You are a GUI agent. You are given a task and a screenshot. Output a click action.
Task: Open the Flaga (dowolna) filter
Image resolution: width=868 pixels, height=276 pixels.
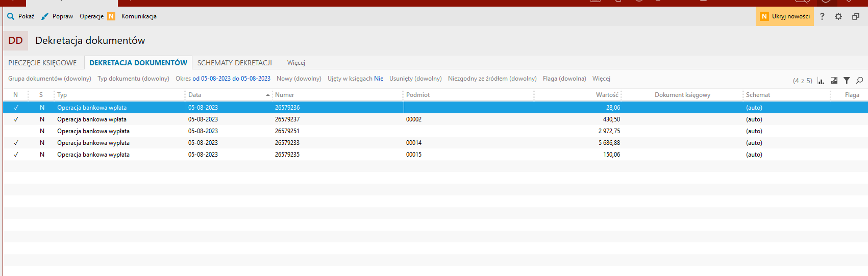(x=564, y=79)
